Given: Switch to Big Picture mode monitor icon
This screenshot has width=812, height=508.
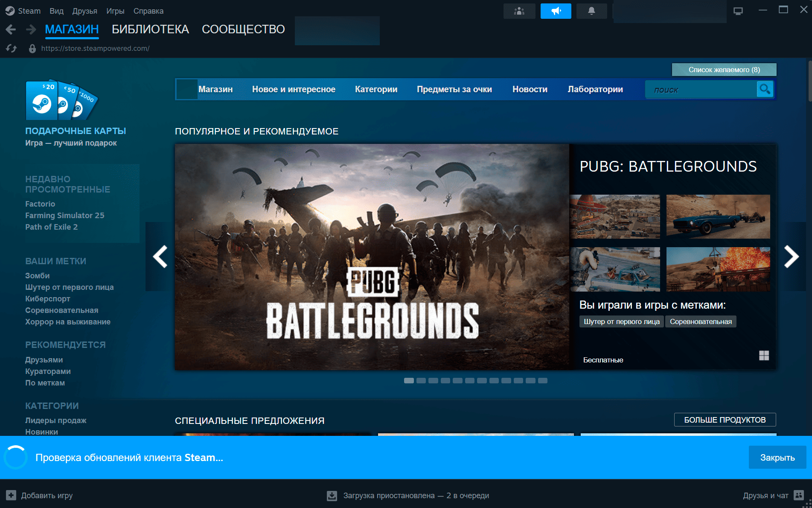Looking at the screenshot, I should click(x=738, y=11).
